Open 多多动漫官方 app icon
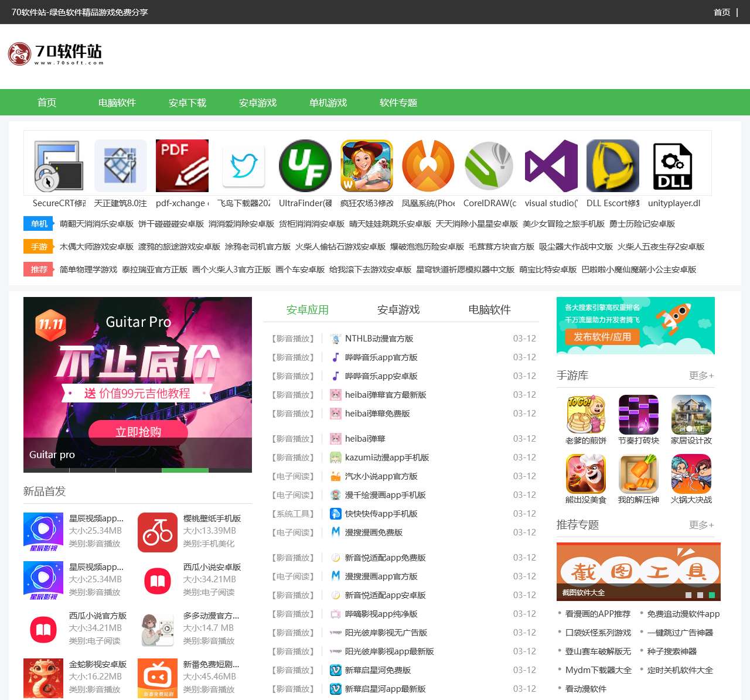 click(158, 630)
